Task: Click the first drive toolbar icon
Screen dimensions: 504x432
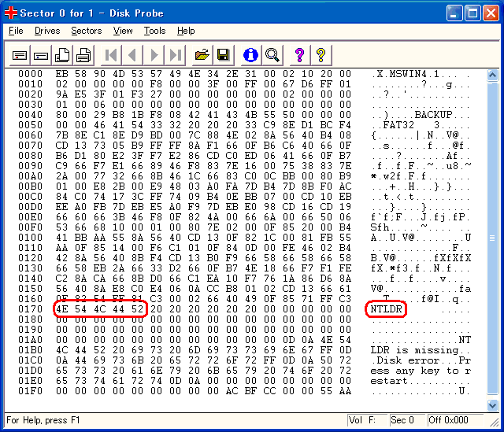Action: coord(20,55)
